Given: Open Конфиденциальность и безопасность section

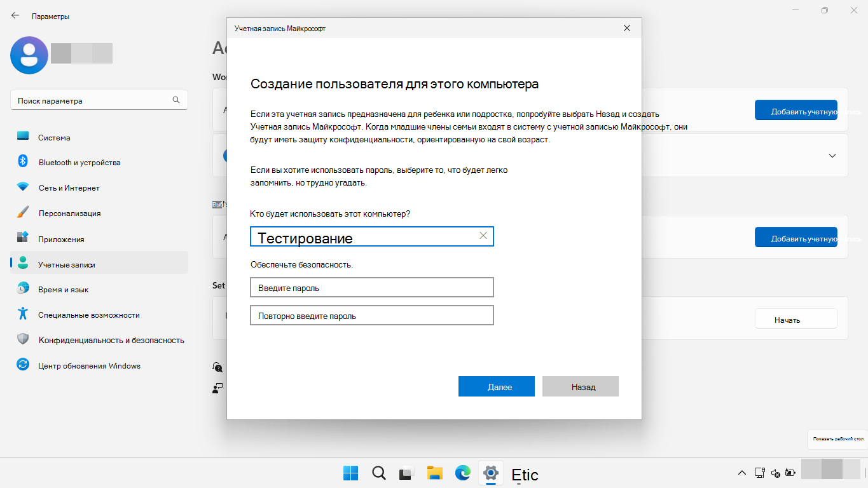Looking at the screenshot, I should (99, 340).
